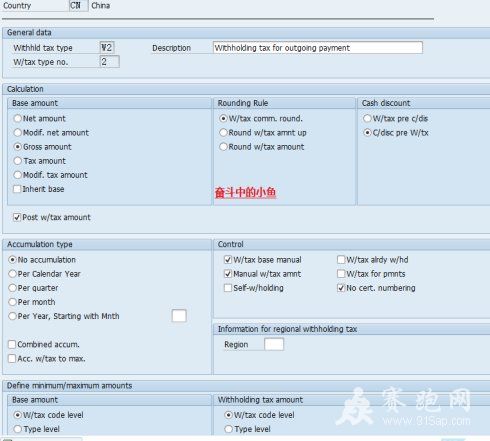
Task: Enable Combined accum. checkbox
Action: coord(12,344)
